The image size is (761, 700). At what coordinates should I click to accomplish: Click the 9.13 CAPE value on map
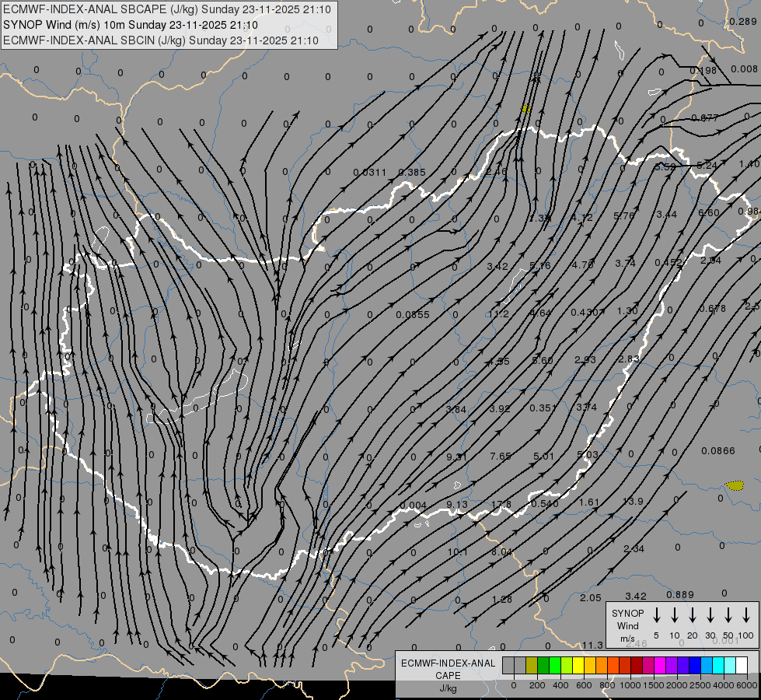[x=457, y=504]
